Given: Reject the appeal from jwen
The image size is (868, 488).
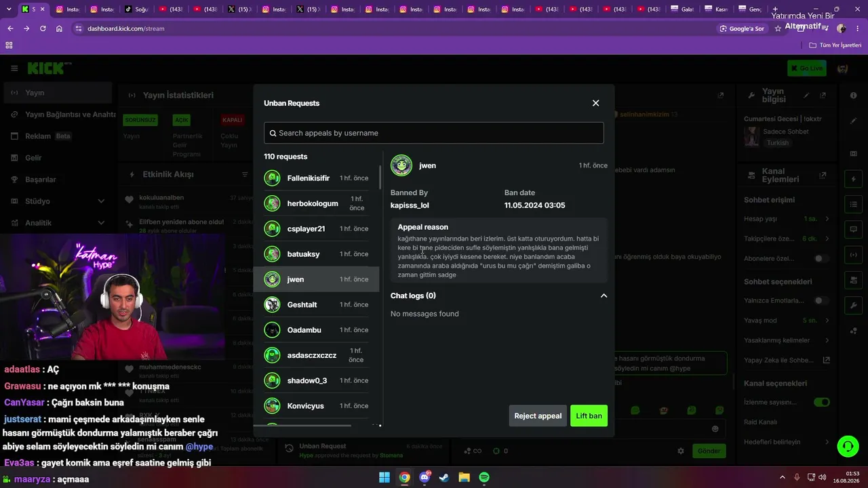Looking at the screenshot, I should [538, 415].
